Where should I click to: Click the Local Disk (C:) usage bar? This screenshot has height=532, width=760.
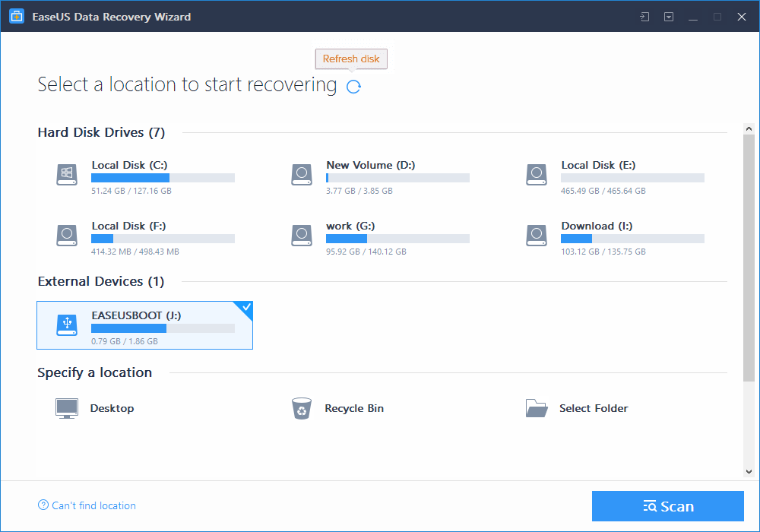point(163,178)
